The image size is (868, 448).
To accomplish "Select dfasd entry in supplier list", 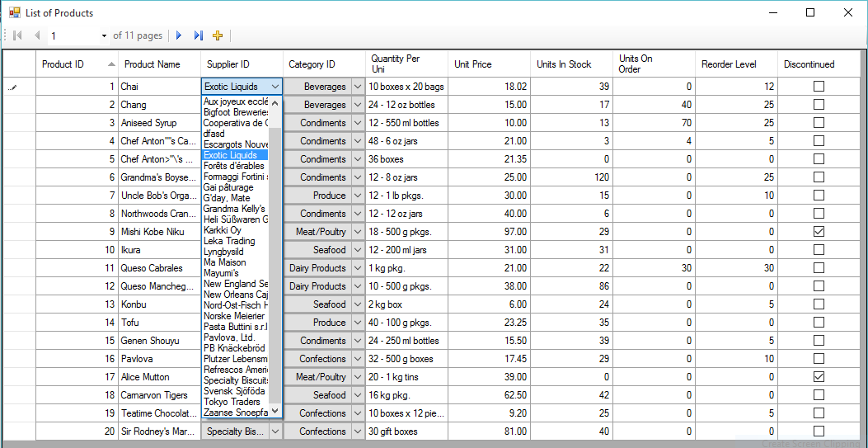I will (x=236, y=134).
